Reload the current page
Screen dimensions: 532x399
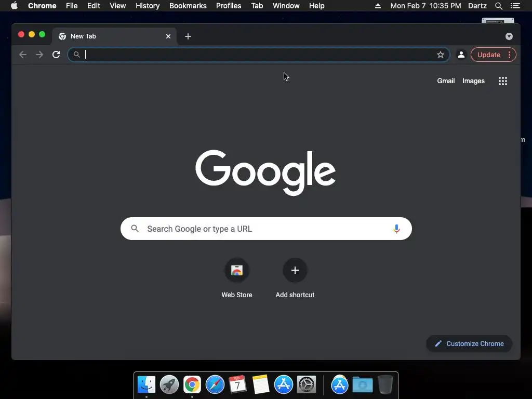[x=56, y=55]
